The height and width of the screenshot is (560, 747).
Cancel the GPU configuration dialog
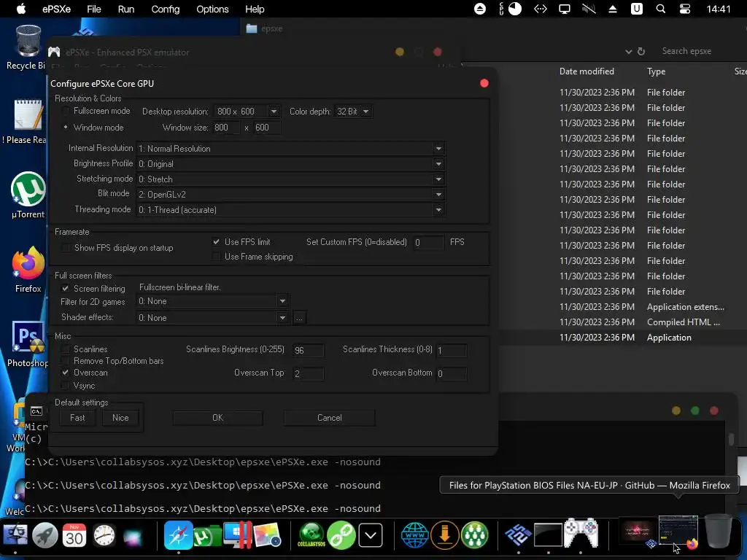[x=329, y=418]
